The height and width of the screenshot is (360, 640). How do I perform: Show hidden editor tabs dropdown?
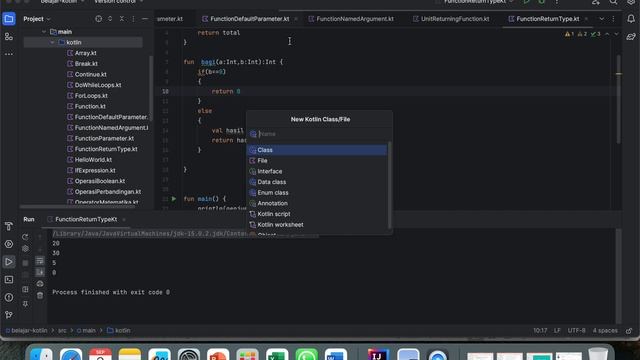[x=602, y=19]
